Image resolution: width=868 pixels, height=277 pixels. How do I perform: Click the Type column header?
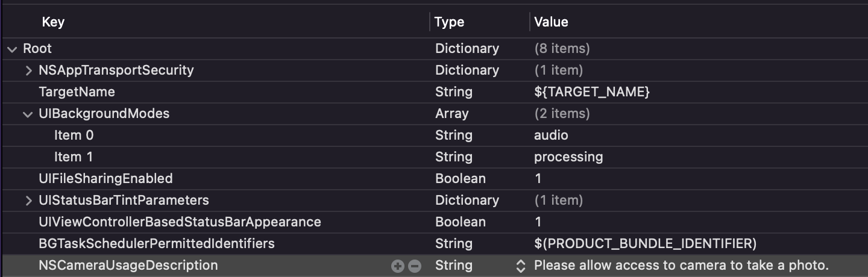(450, 22)
